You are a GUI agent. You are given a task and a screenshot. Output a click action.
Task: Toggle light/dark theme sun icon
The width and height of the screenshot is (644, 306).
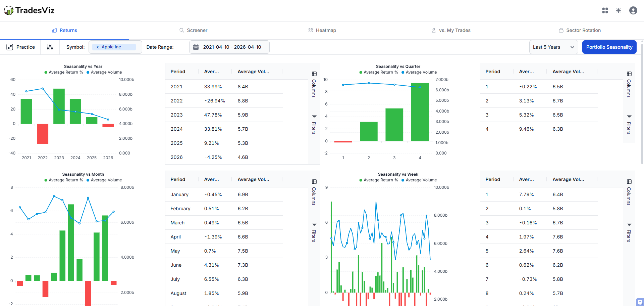click(619, 10)
